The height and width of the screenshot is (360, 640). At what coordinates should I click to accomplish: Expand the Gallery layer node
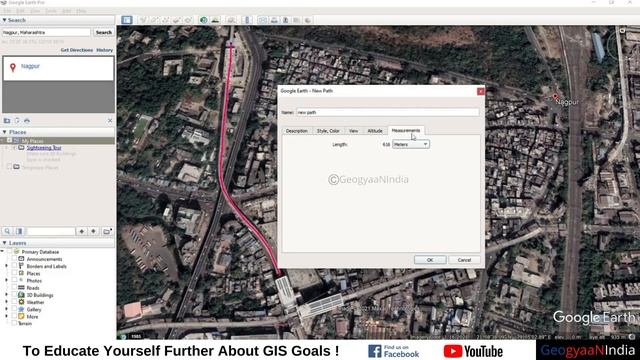(x=6, y=309)
